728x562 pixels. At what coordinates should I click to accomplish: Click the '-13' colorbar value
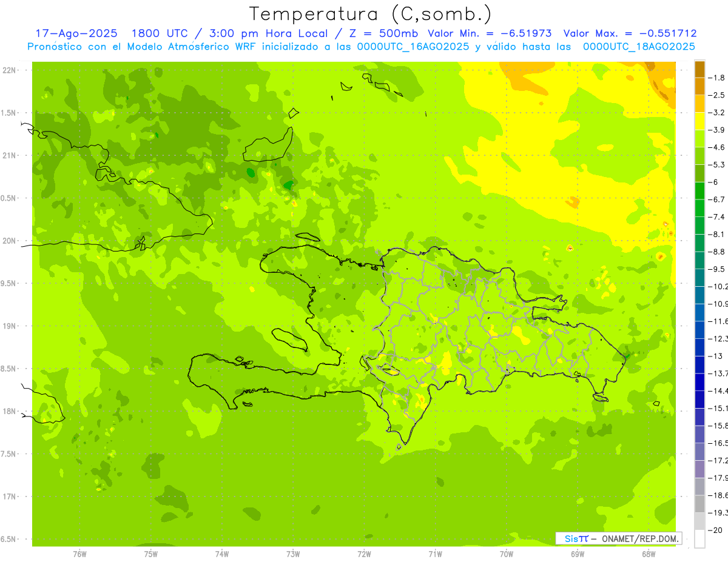pyautogui.click(x=715, y=355)
